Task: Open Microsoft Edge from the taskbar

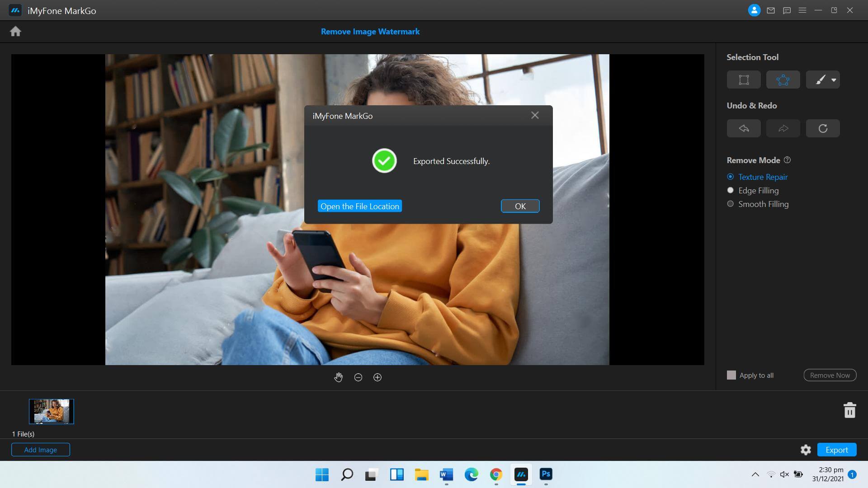Action: point(471,474)
